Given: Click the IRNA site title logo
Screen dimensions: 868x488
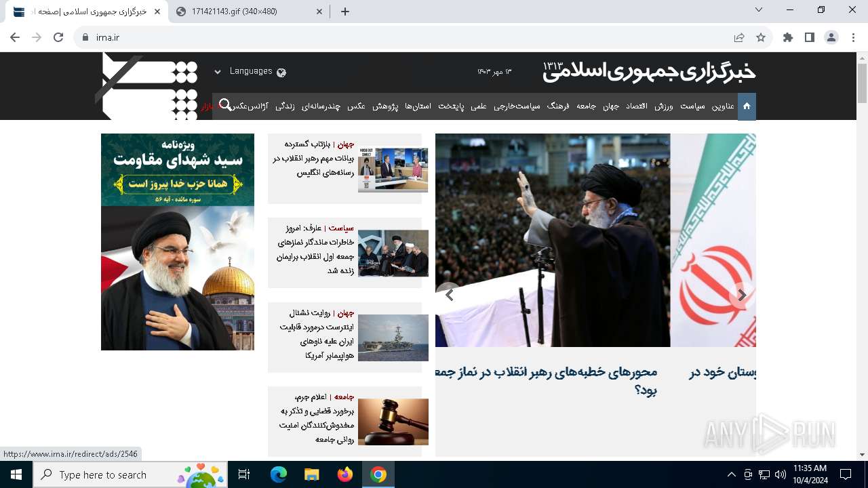Looking at the screenshot, I should 649,71.
